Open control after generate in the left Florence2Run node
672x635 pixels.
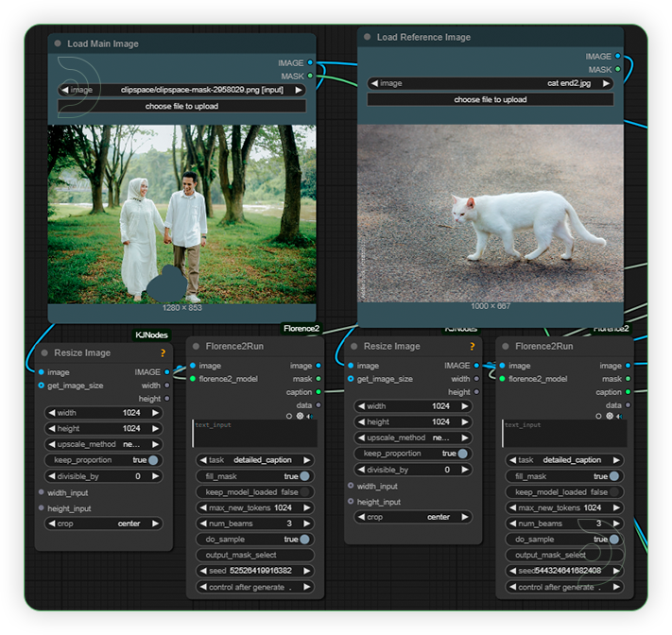point(255,587)
